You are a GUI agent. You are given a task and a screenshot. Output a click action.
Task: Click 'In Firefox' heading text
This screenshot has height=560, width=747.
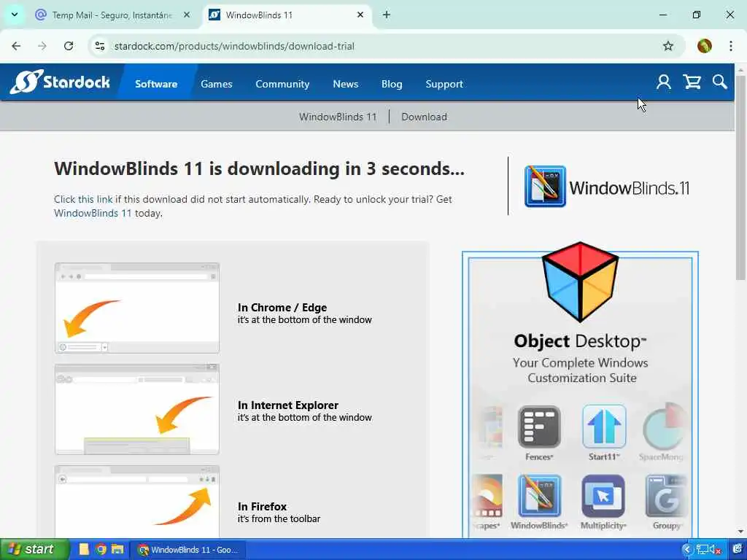pos(262,507)
